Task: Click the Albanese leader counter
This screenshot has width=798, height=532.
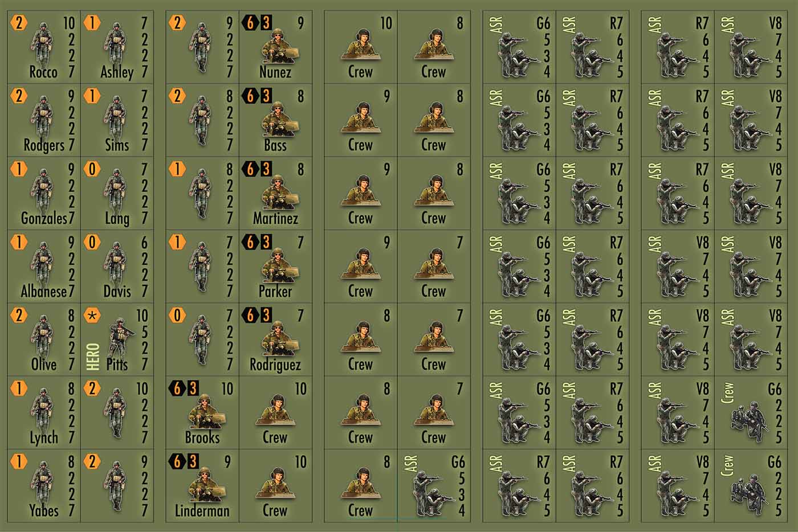Action: pos(44,267)
